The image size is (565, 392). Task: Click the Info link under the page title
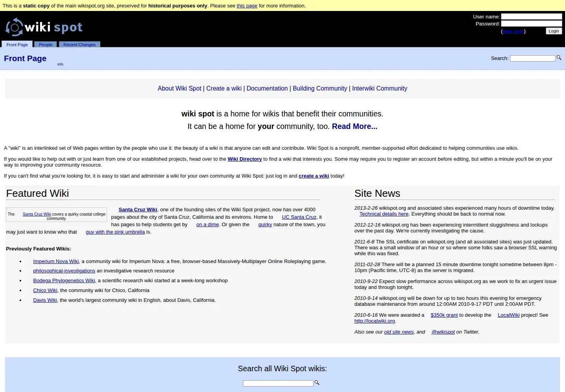click(x=60, y=64)
